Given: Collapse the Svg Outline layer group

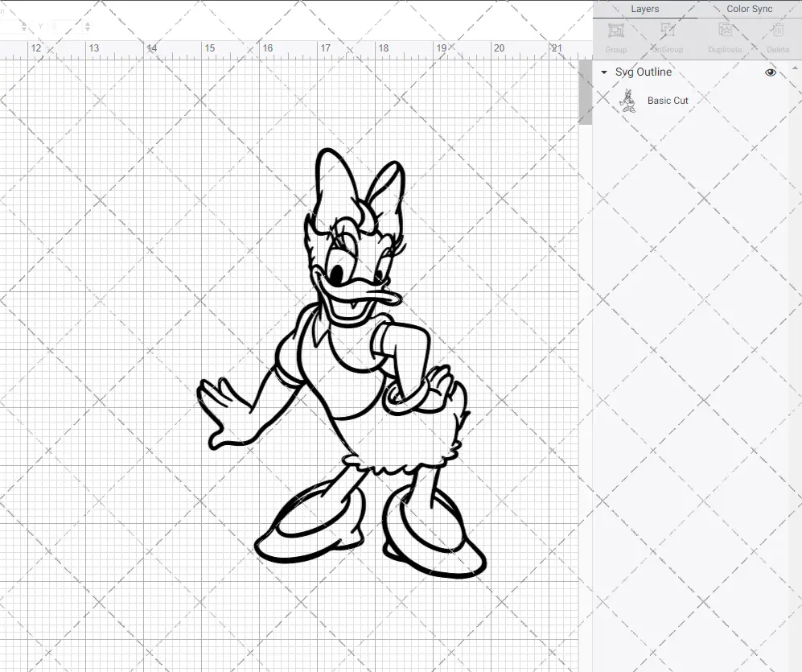Looking at the screenshot, I should click(x=604, y=72).
